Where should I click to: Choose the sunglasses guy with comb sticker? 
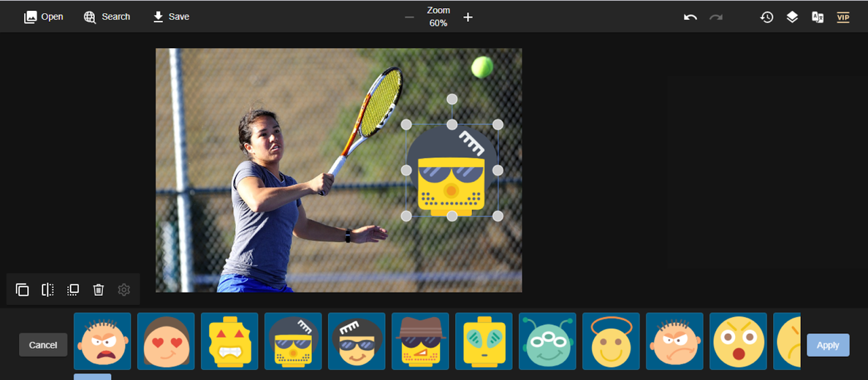coord(357,341)
